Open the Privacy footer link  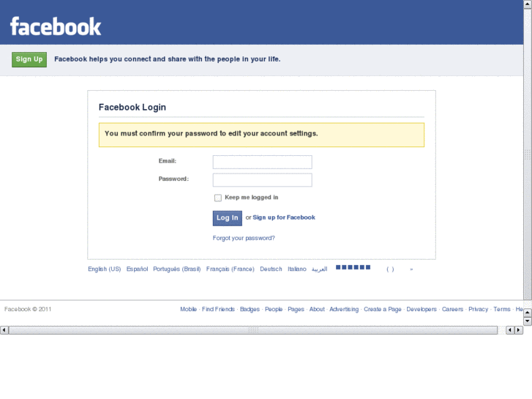tap(478, 309)
